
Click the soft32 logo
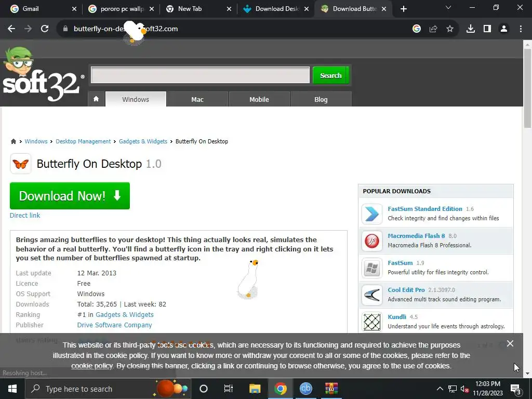(x=43, y=75)
